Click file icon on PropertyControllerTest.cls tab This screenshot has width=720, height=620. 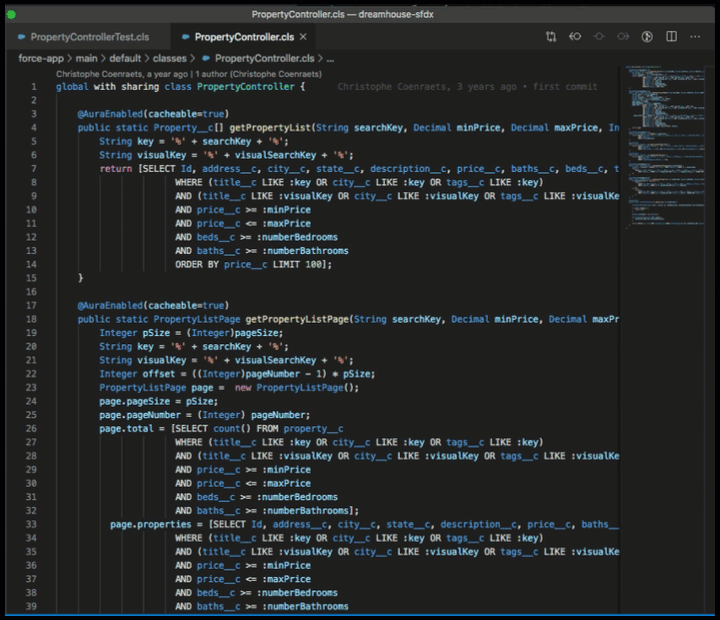coord(21,37)
